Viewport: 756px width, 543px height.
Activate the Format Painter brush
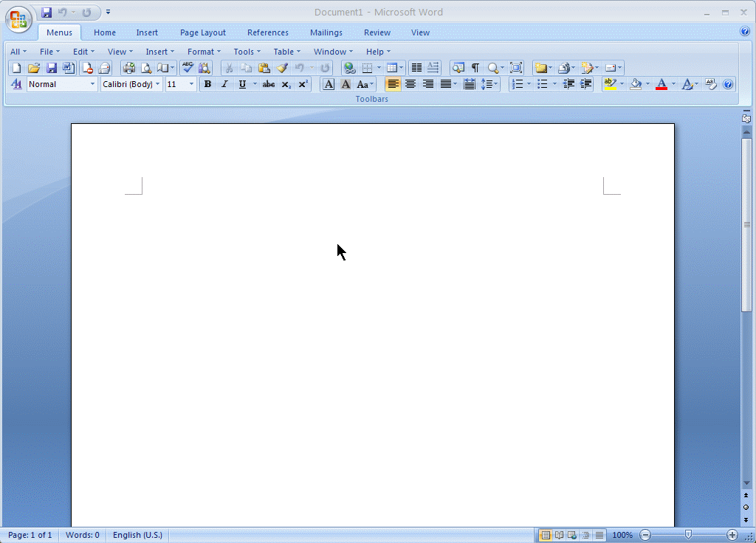(282, 68)
